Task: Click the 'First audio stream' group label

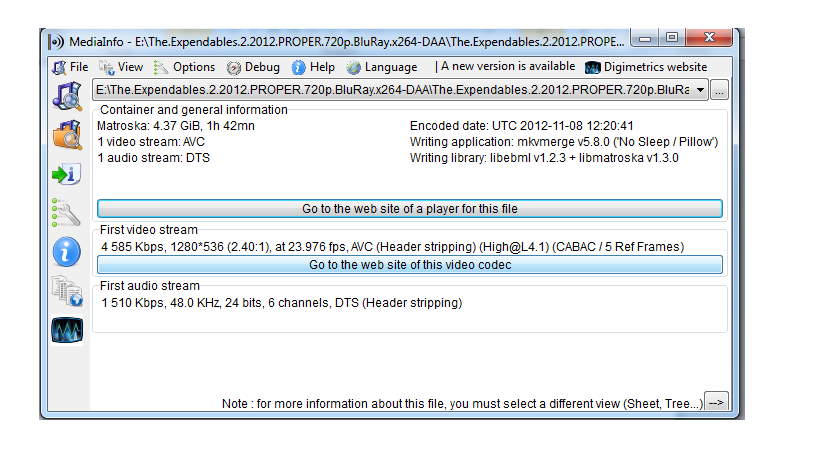Action: click(x=150, y=286)
